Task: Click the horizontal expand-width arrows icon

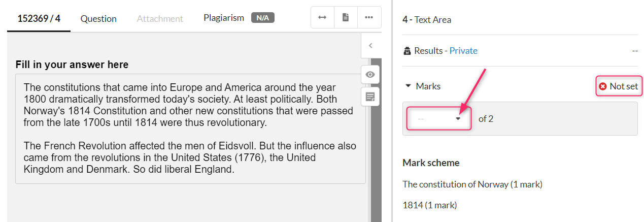Action: point(322,17)
